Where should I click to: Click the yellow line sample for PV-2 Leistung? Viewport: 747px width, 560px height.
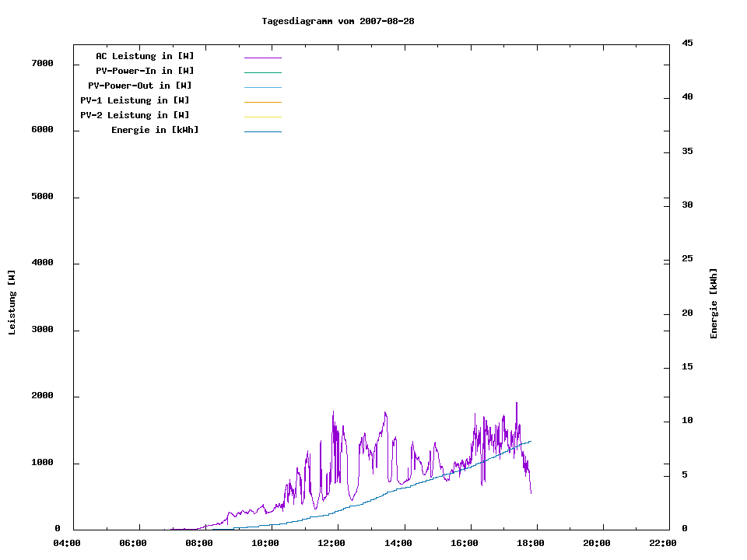click(262, 117)
